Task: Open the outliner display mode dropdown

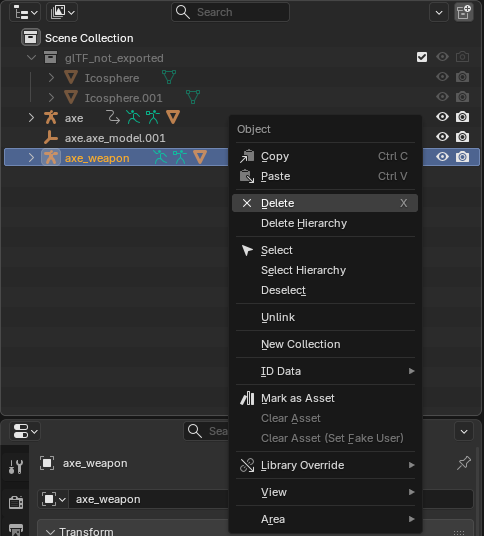Action: click(62, 13)
